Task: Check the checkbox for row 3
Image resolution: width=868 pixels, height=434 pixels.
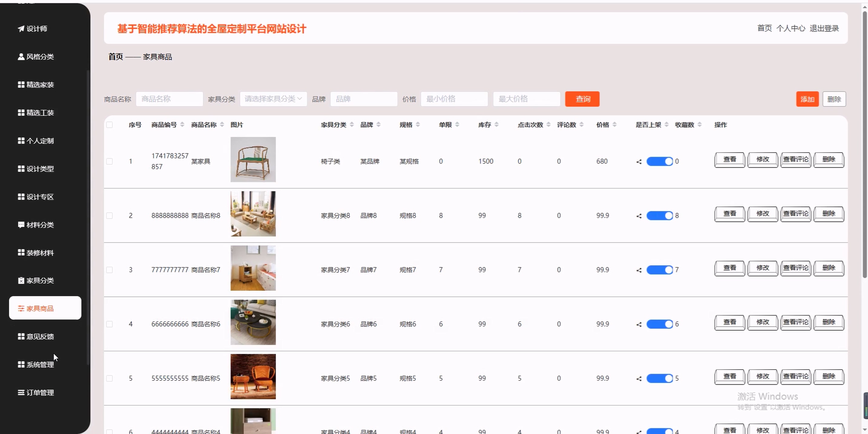Action: (110, 270)
